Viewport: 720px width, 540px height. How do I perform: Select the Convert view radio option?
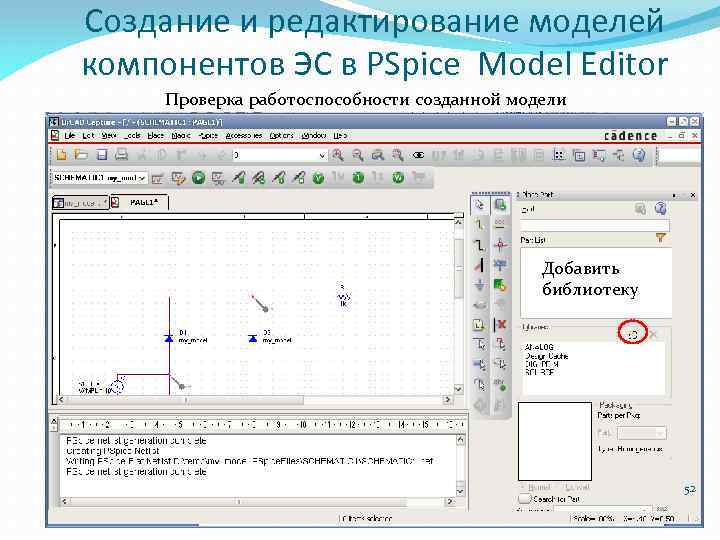click(575, 488)
